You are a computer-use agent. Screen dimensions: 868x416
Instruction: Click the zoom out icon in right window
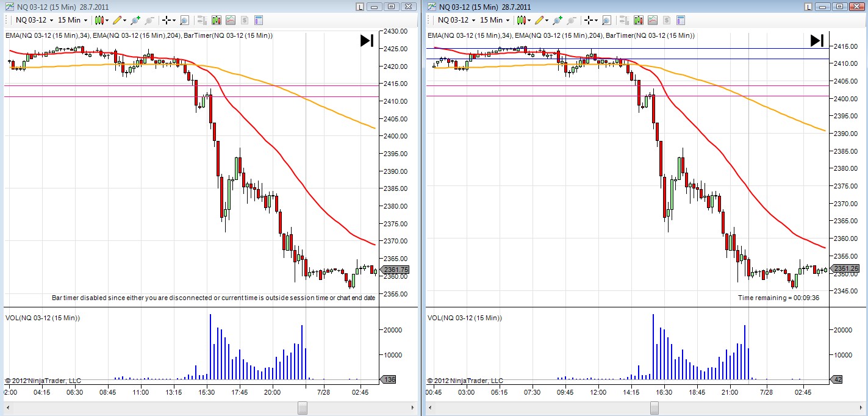pos(572,20)
